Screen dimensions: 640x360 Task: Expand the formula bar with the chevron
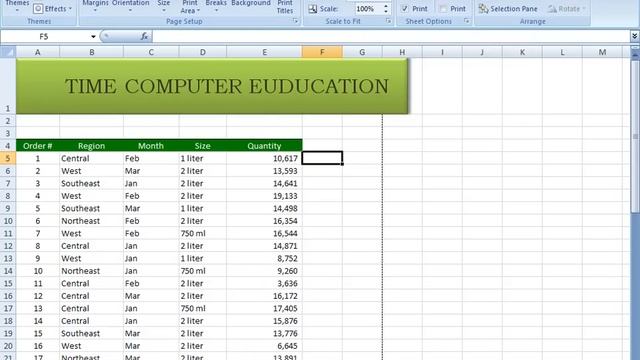pyautogui.click(x=635, y=37)
